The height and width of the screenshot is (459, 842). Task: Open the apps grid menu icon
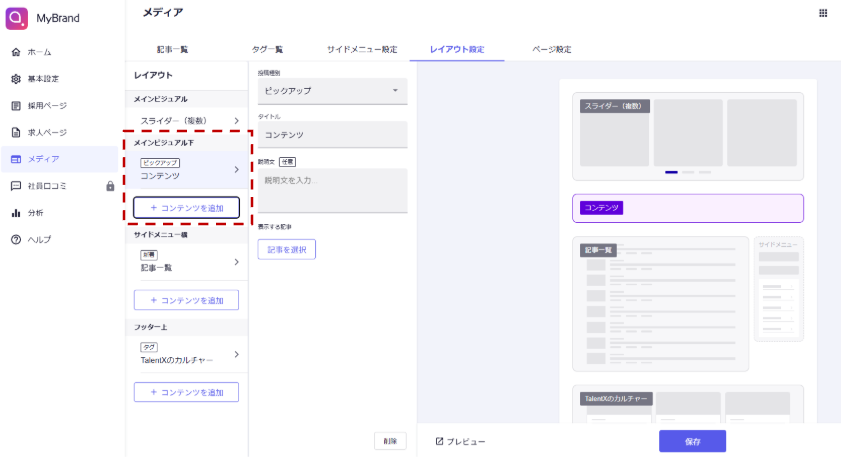[x=822, y=13]
